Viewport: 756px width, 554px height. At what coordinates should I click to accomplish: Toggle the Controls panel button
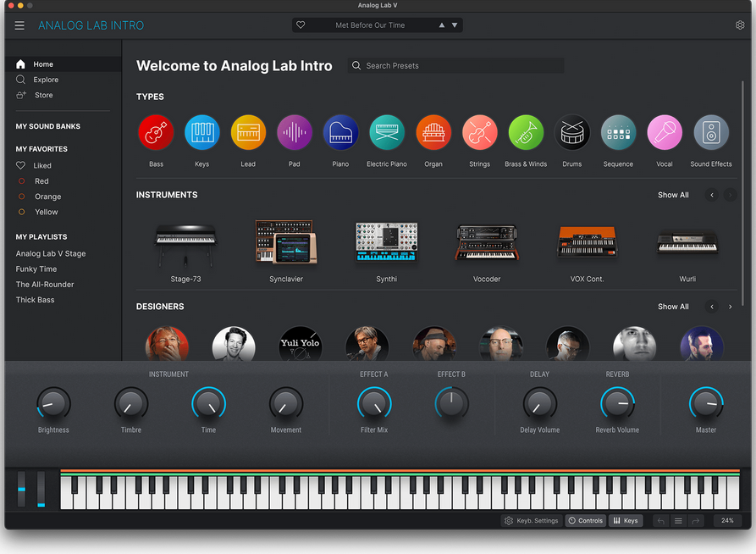[585, 521]
